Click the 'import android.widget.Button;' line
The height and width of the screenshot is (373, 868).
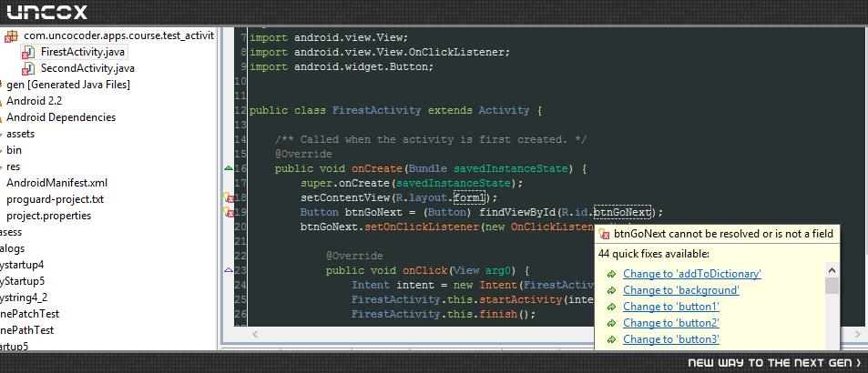[x=342, y=66]
